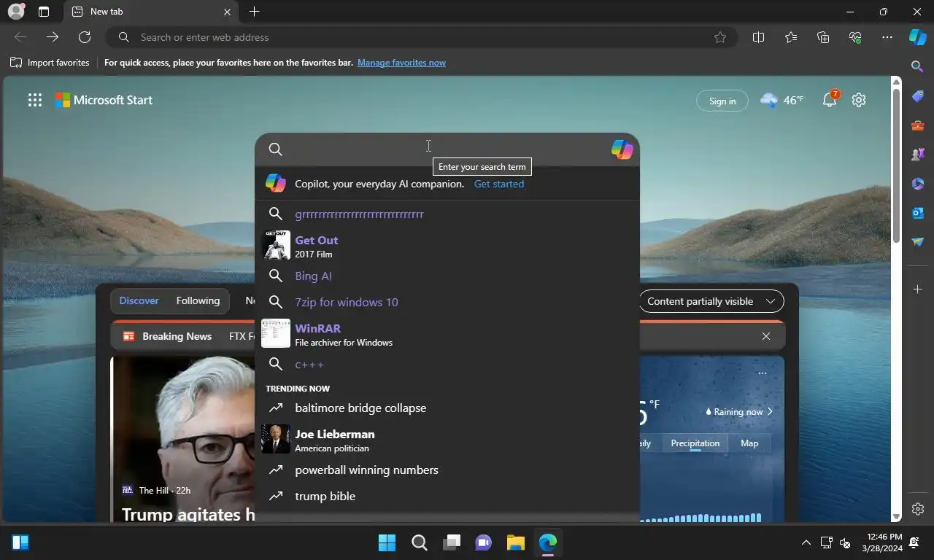Open the Favorites hub icon
Image resolution: width=934 pixels, height=560 pixels.
791,37
